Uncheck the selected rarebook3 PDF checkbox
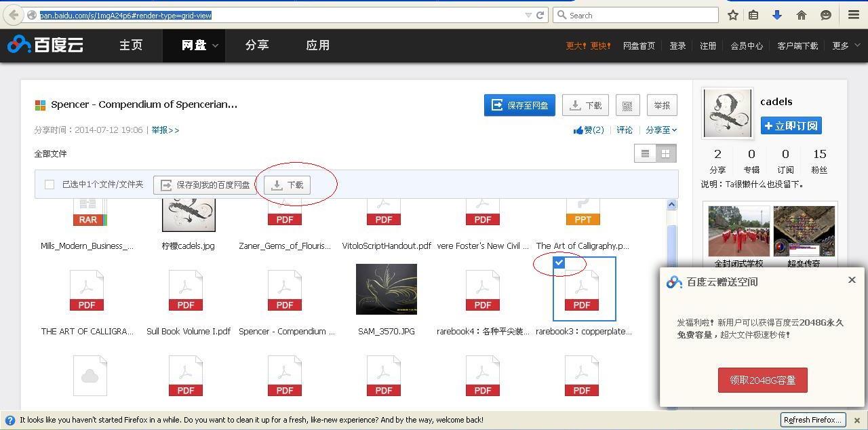The image size is (868, 430). click(x=559, y=262)
